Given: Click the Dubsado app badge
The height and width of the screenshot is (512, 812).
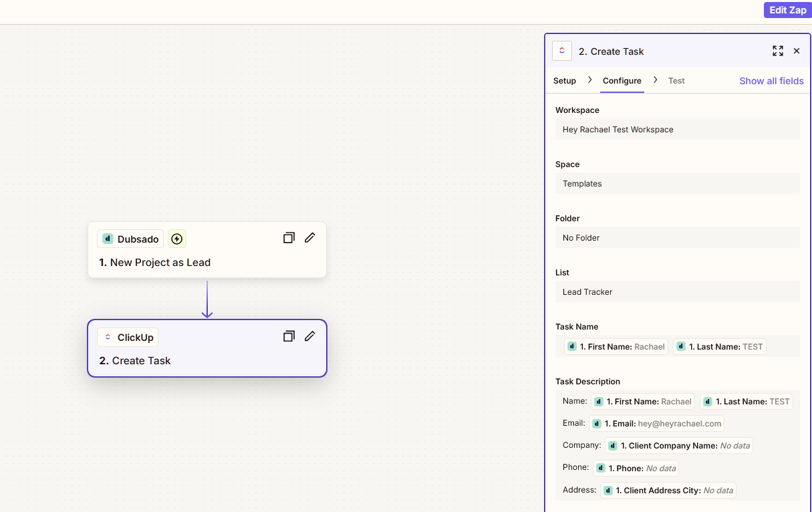Looking at the screenshot, I should (x=130, y=239).
